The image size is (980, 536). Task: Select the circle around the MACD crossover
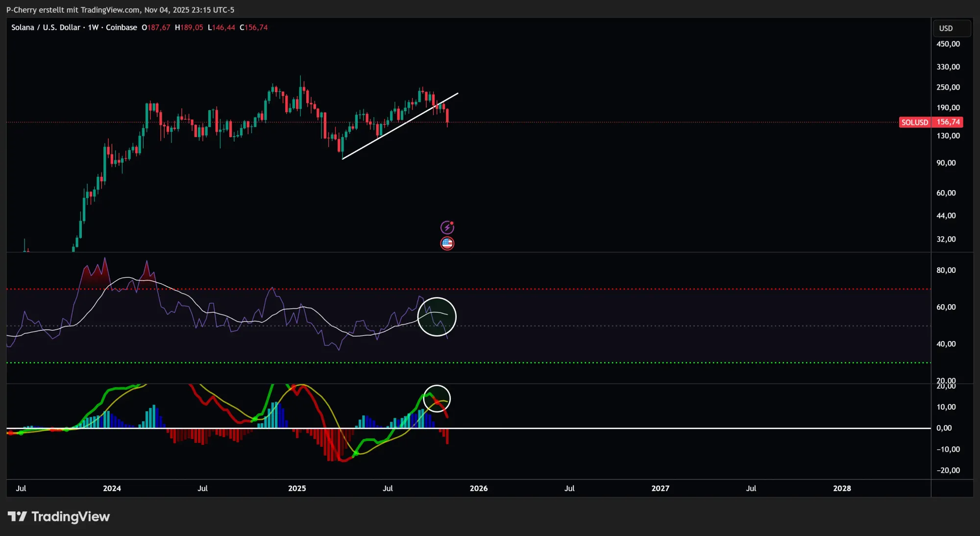(436, 398)
